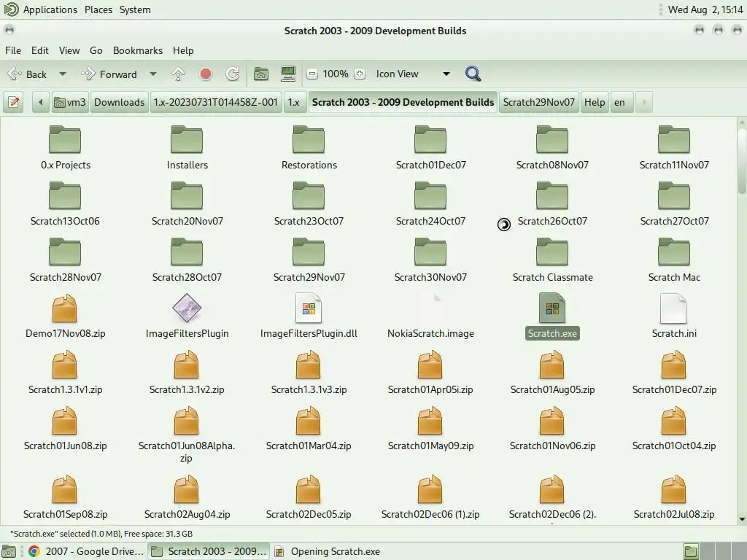Select the 0.x Projects folder
The width and height of the screenshot is (747, 560).
point(65,147)
